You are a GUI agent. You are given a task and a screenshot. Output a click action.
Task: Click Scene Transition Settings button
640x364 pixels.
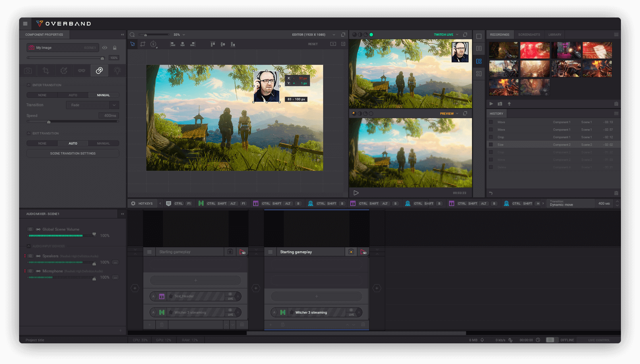coord(73,153)
